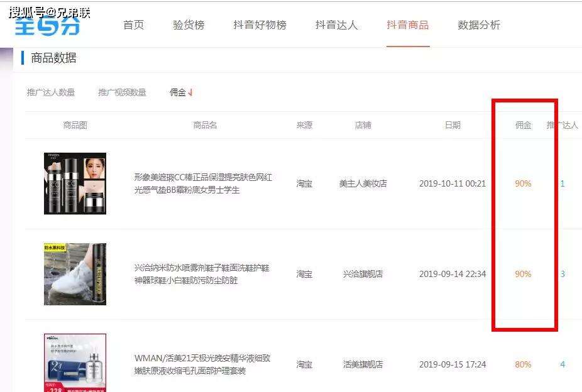Open product WMAN/活美21天 title link
Viewport: 582px width, 392px height.
click(x=202, y=364)
